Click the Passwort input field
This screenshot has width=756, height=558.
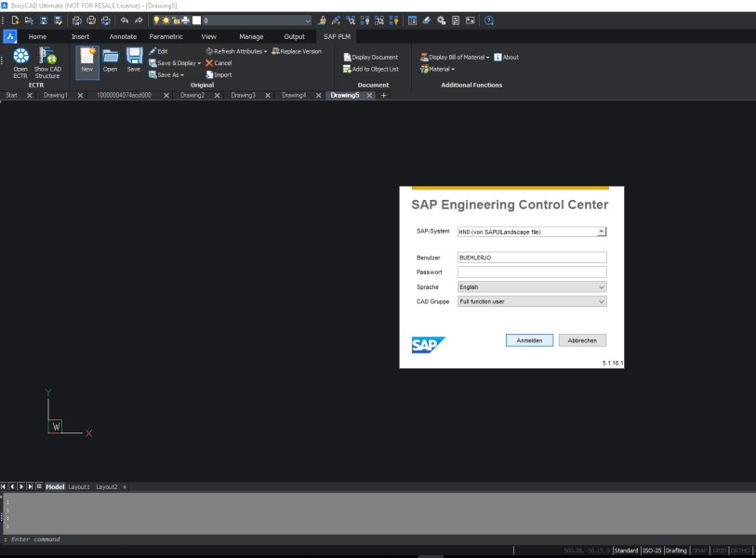(530, 271)
